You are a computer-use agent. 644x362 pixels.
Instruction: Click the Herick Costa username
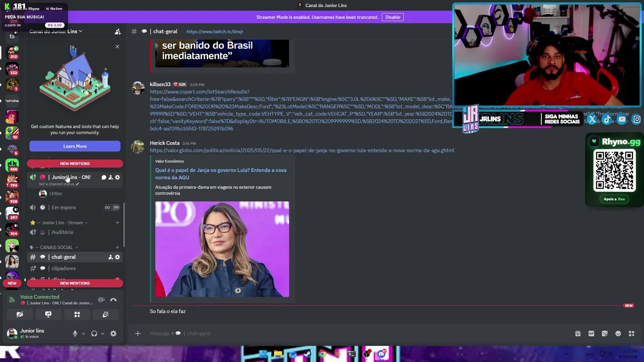(x=165, y=143)
